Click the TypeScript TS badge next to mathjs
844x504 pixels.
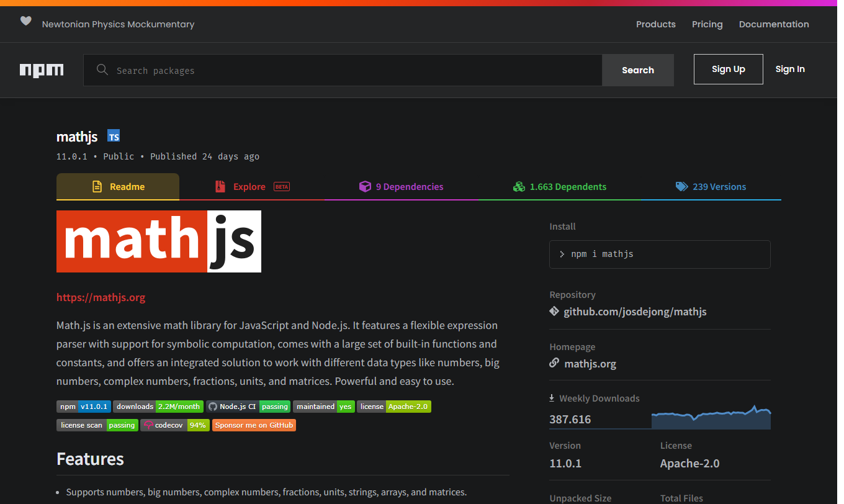click(114, 136)
